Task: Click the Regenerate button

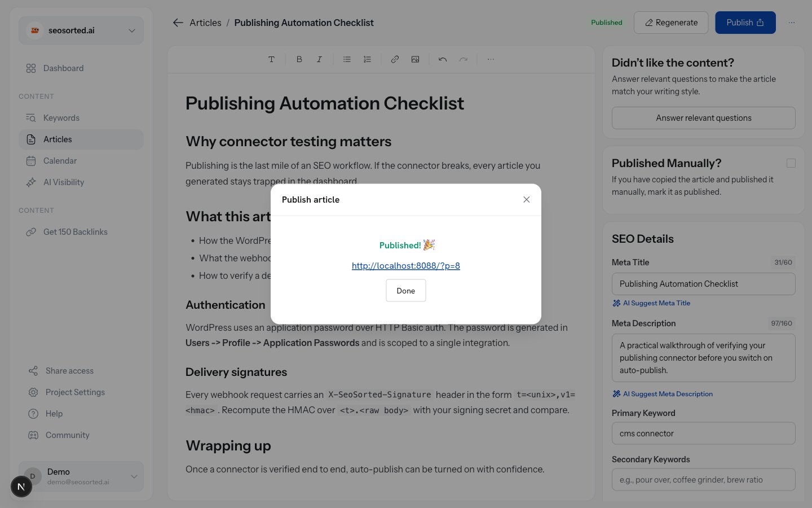Action: pyautogui.click(x=671, y=23)
